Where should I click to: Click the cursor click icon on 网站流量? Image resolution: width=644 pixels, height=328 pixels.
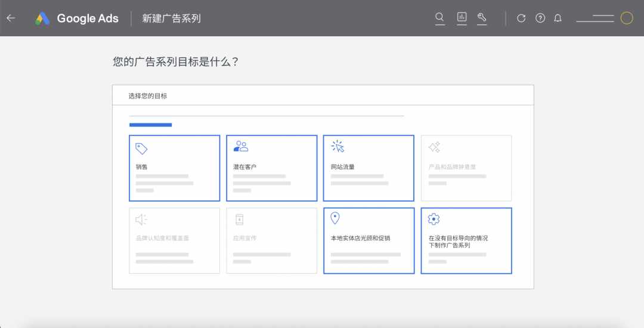338,146
